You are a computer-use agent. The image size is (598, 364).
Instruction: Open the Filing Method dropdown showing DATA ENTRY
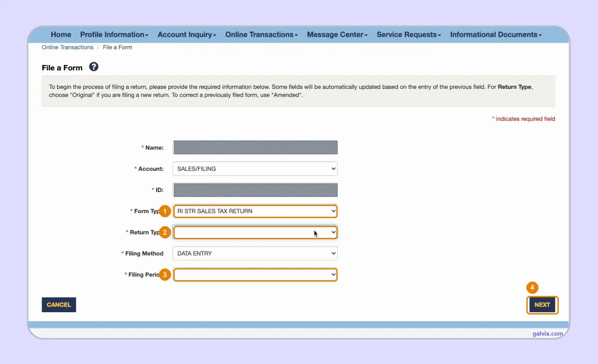tap(255, 253)
